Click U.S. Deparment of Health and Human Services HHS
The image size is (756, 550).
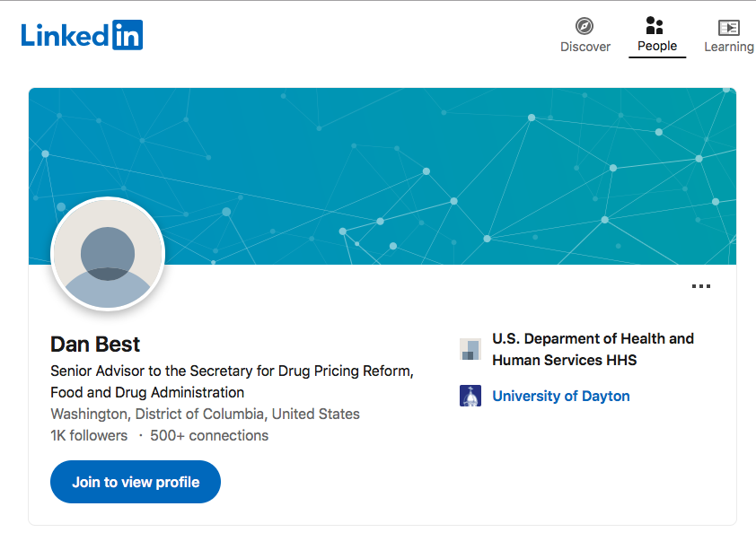(593, 349)
